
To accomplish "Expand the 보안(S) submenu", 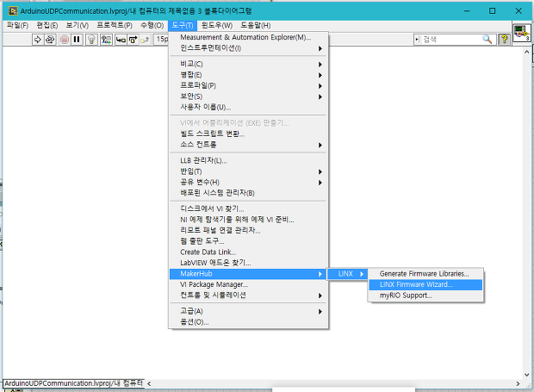I will pyautogui.click(x=249, y=96).
